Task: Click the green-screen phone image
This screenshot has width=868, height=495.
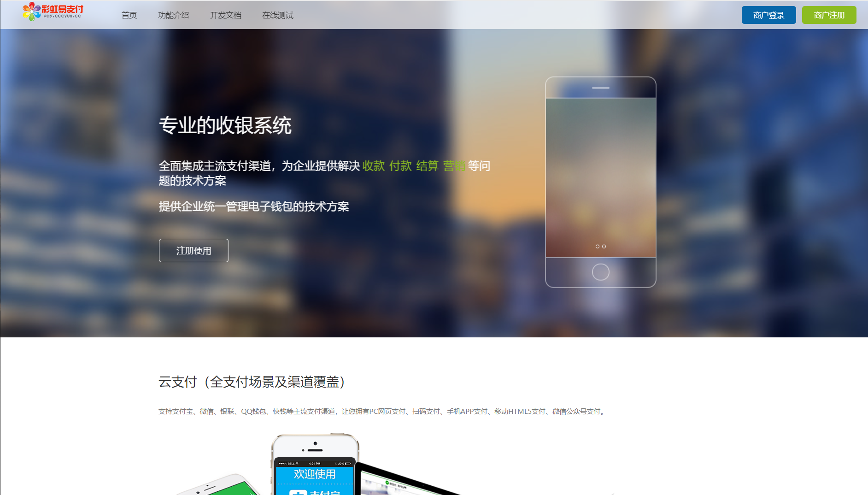Action: tap(219, 485)
